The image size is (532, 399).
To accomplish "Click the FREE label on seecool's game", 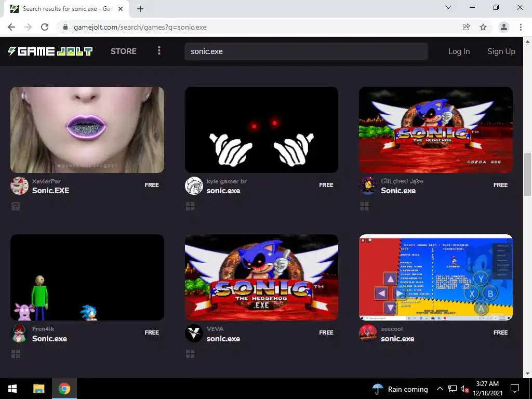I will [x=500, y=332].
